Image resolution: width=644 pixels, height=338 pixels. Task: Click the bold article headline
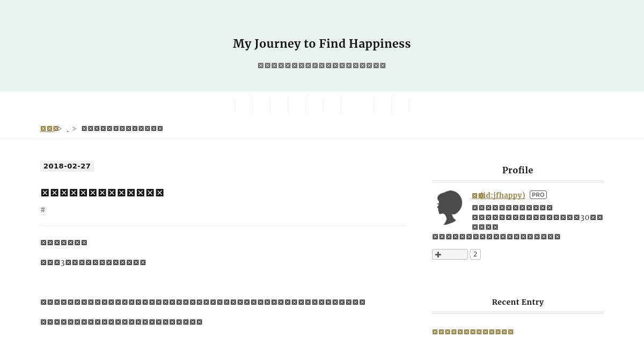tap(102, 193)
